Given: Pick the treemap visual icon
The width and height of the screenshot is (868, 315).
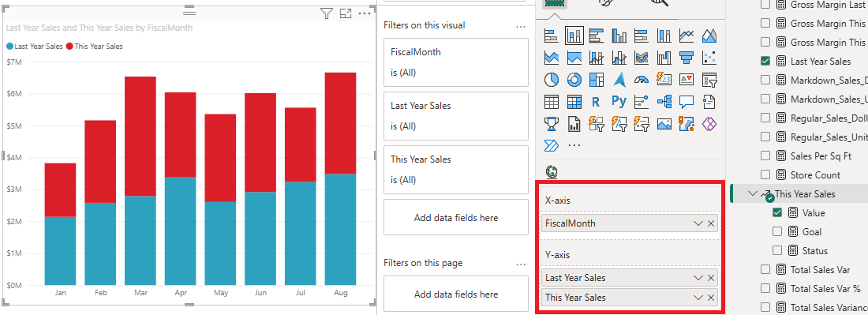Looking at the screenshot, I should pyautogui.click(x=597, y=80).
